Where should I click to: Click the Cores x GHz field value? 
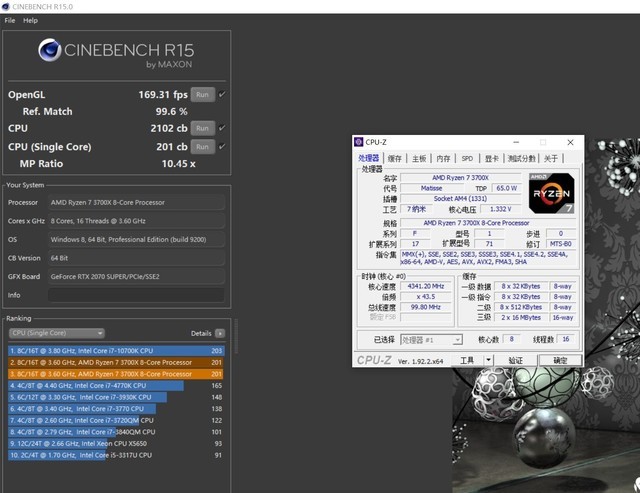click(136, 221)
